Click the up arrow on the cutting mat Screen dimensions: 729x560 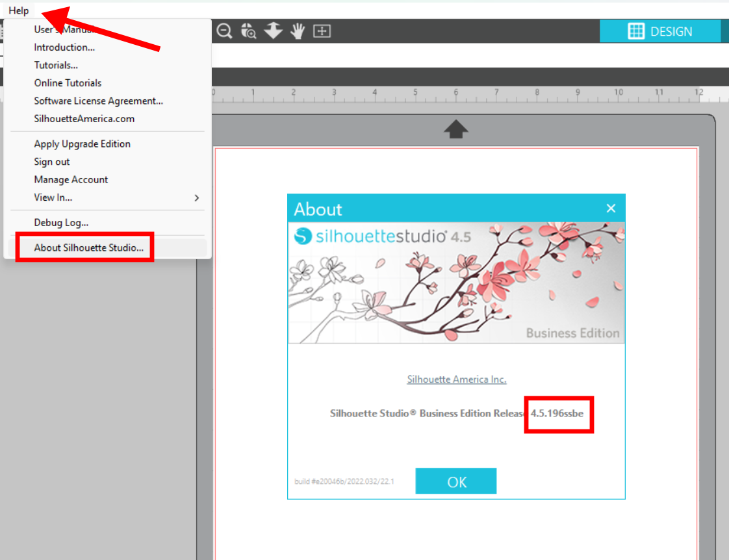(455, 129)
